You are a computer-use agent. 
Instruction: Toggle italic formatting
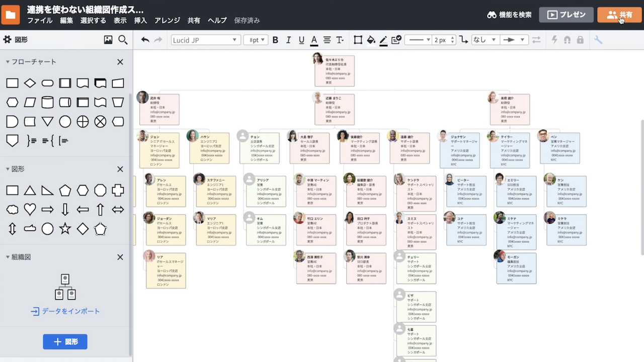(x=288, y=40)
